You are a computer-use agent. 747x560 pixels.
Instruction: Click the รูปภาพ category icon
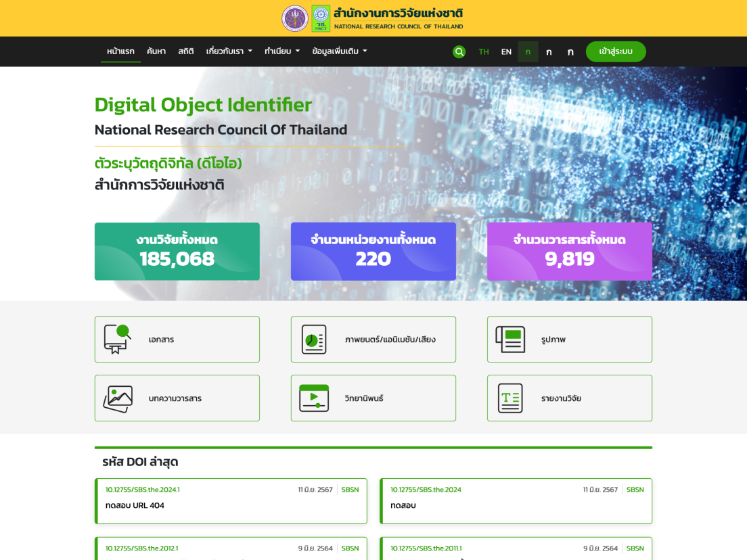point(510,339)
